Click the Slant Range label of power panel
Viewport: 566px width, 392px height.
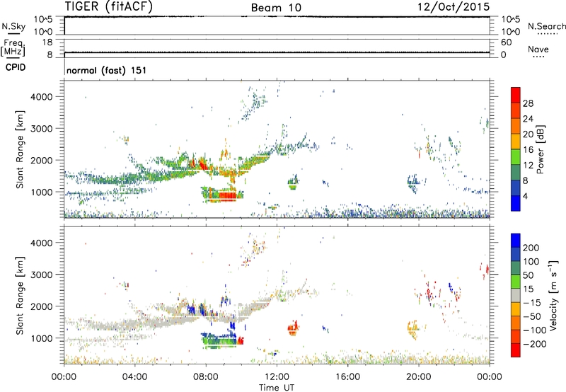pos(20,149)
